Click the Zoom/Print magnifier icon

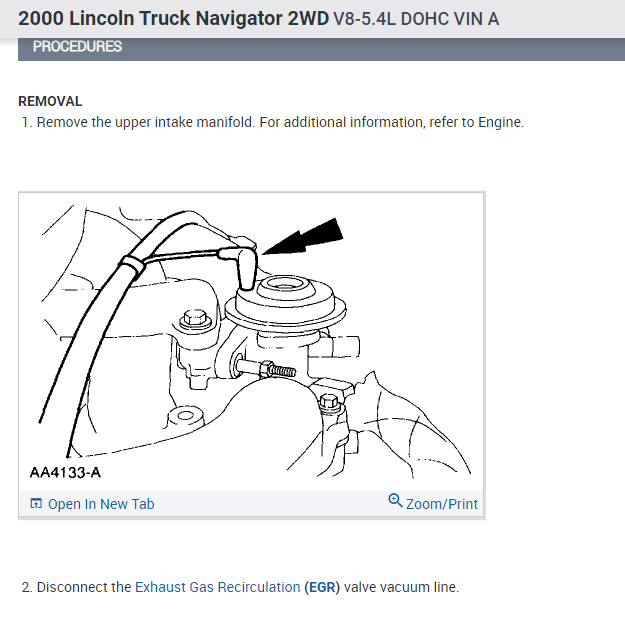click(395, 501)
